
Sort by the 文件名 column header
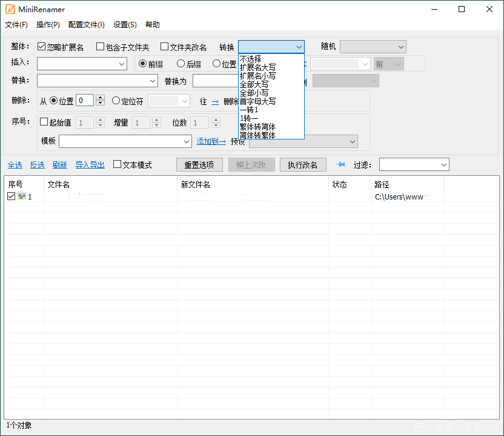coord(111,184)
